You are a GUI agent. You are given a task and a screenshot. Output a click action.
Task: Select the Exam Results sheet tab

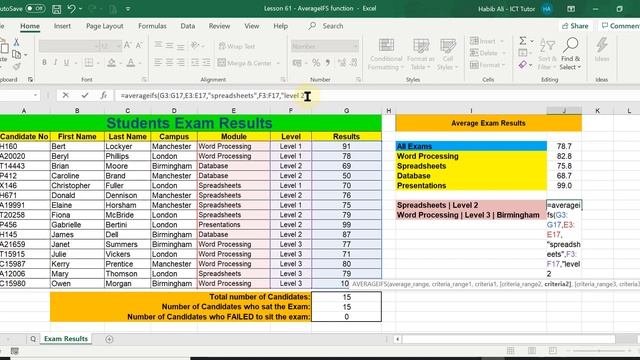point(66,338)
